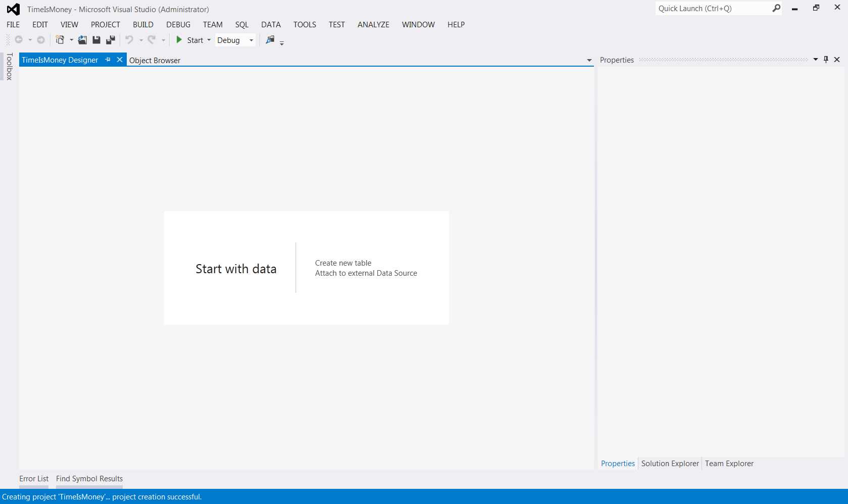Open the document tabs list dropdown
This screenshot has height=504, width=848.
(x=589, y=60)
